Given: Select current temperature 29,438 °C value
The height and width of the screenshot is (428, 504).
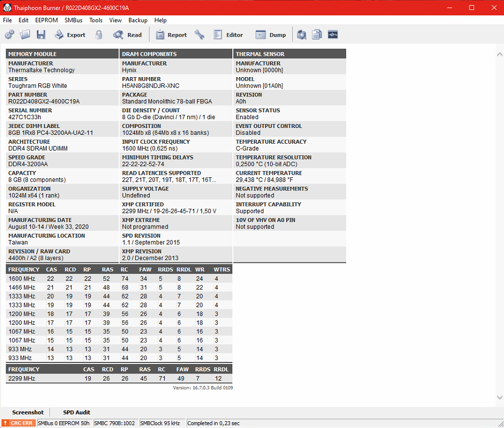Looking at the screenshot, I should tap(264, 180).
